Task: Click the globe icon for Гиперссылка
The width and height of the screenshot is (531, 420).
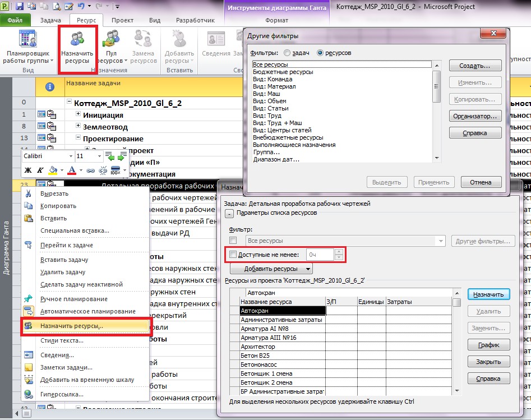Action: 29,394
